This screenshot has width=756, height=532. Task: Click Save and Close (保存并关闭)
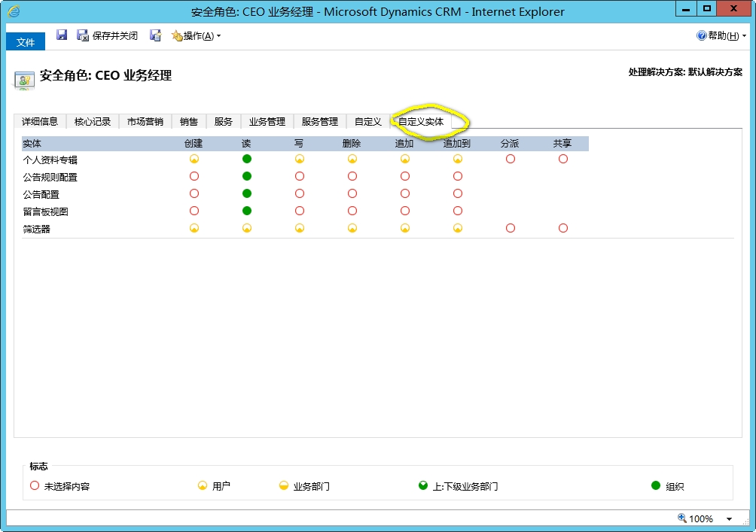click(x=107, y=35)
